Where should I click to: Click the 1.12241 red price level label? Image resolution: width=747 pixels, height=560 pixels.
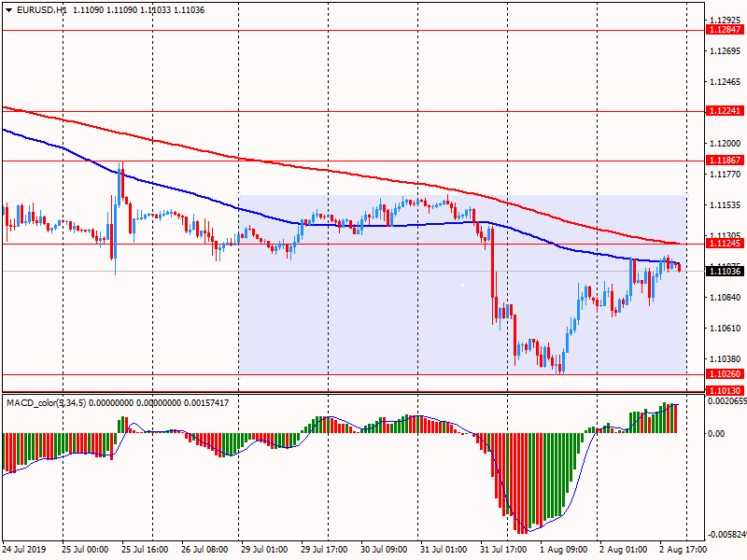click(726, 111)
